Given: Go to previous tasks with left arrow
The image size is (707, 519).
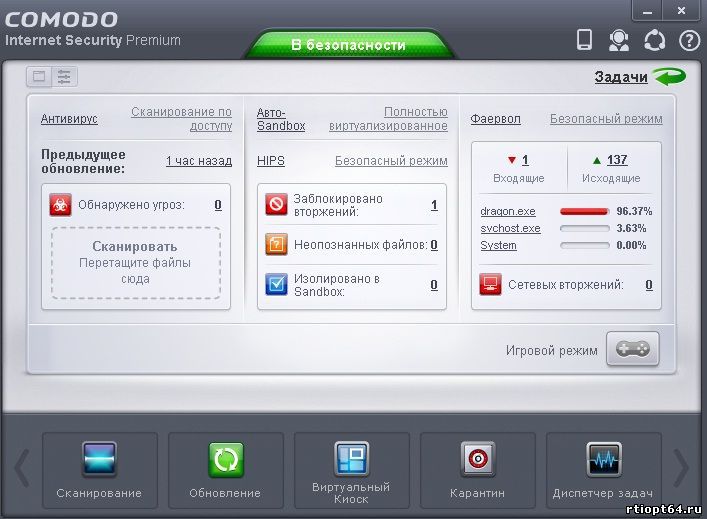Looking at the screenshot, I should point(22,469).
